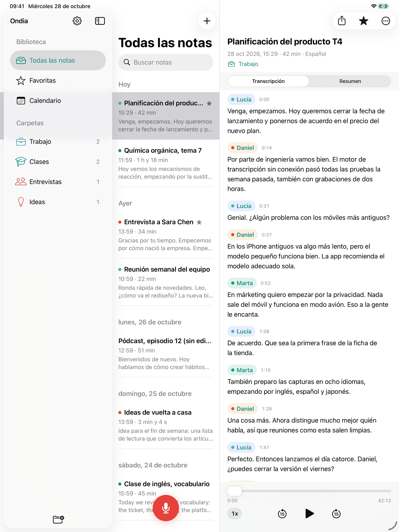Viewport: 399px width, 532px height.
Task: Open the Clases folder
Action: click(58, 162)
